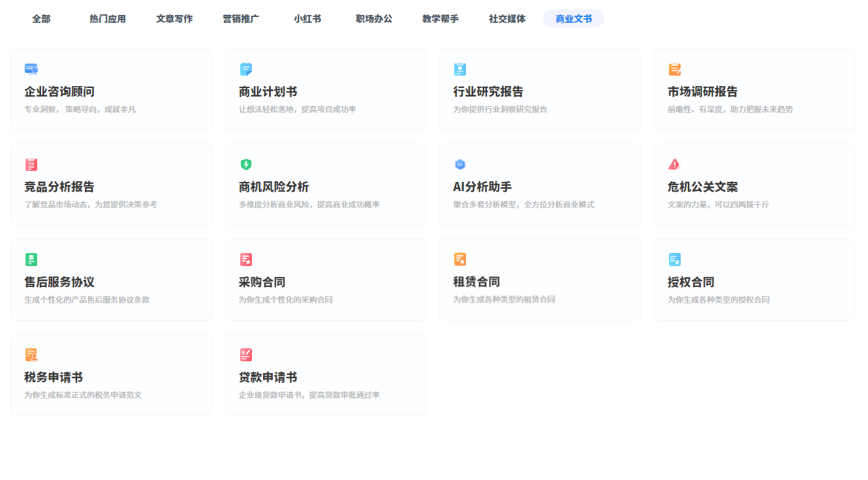Select the 售后服务协议 title
The image size is (868, 480).
click(x=59, y=282)
